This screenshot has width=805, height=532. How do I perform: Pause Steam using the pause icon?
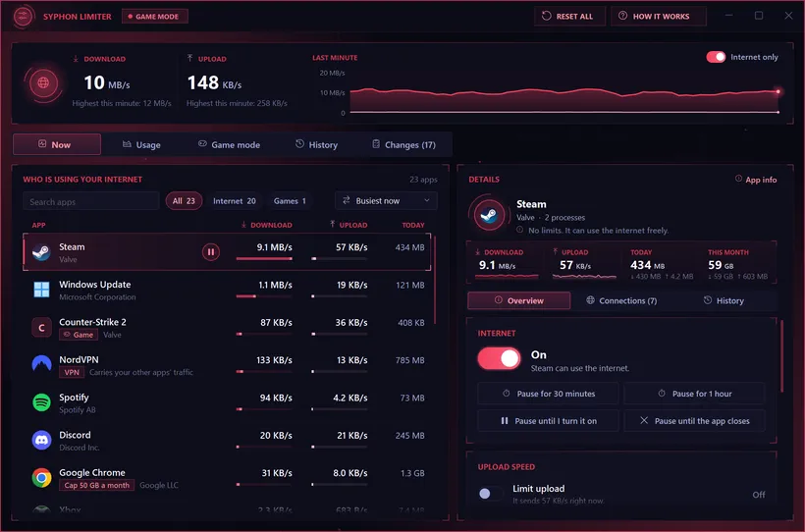[210, 252]
